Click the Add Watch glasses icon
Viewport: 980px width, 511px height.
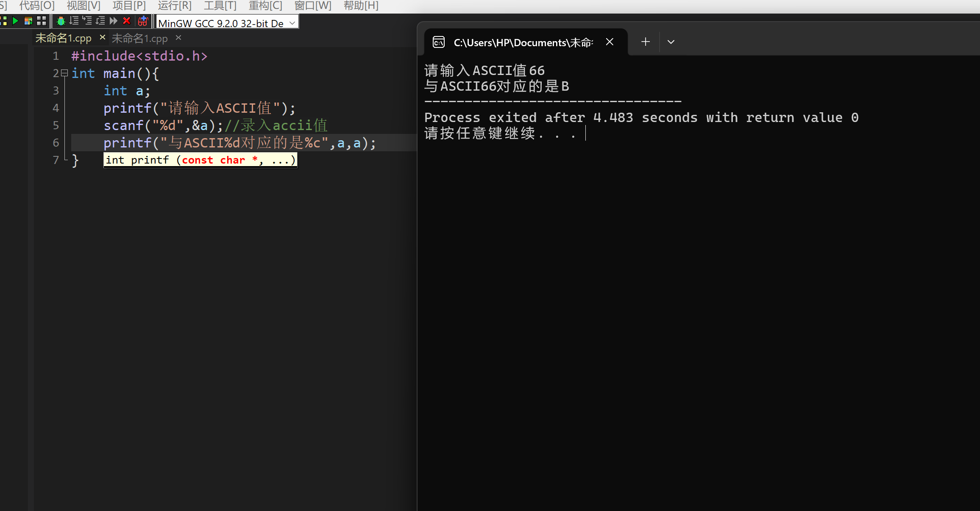click(x=143, y=21)
